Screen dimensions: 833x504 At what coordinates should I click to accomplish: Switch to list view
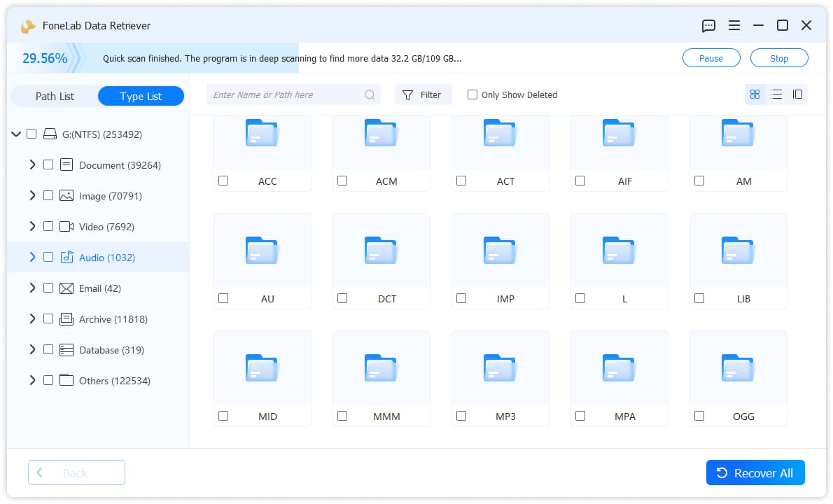coord(776,94)
